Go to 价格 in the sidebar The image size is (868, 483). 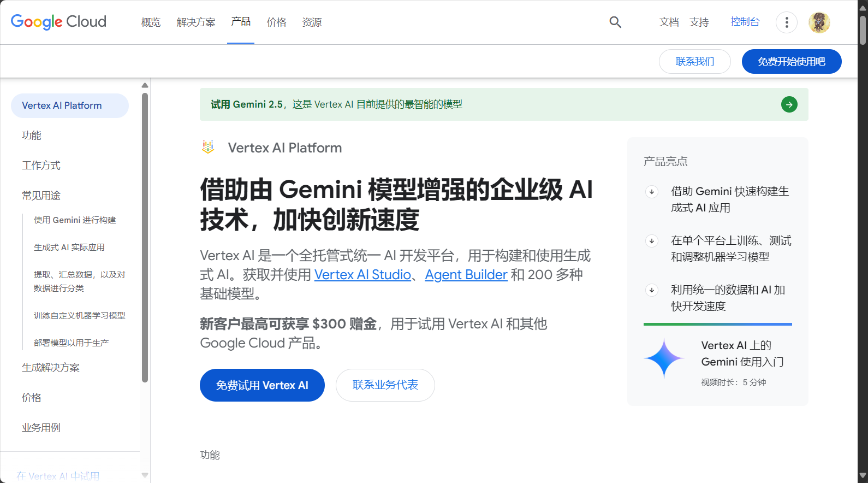coord(32,398)
